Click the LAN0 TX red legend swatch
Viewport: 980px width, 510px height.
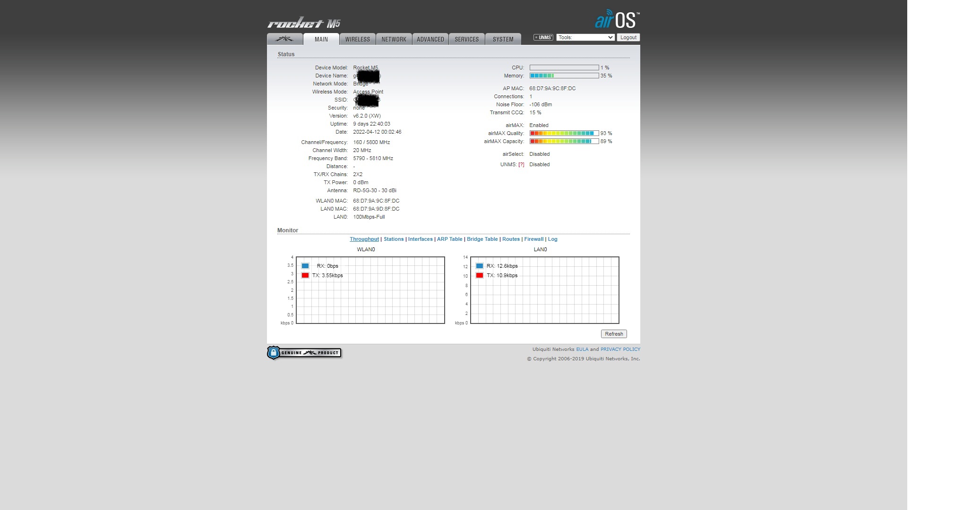480,275
